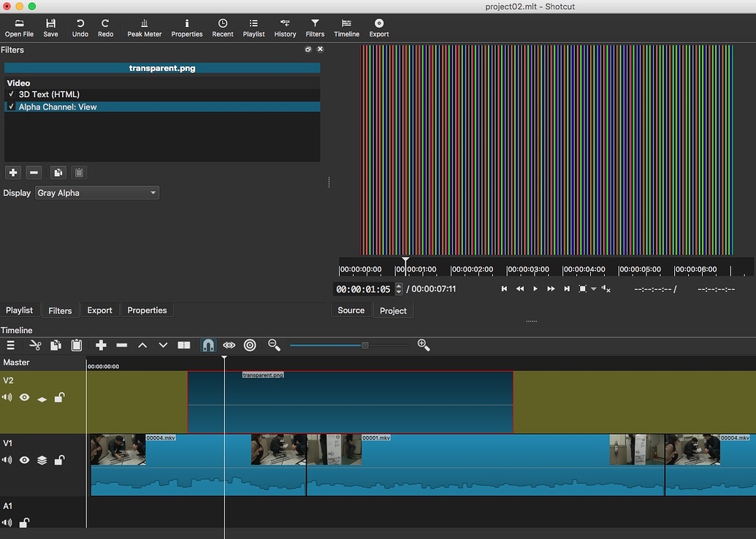The width and height of the screenshot is (756, 539).
Task: Skip to the end of the video
Action: [567, 288]
